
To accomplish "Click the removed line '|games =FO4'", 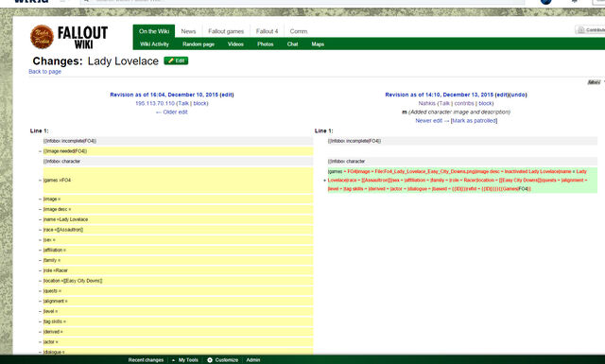I will [178, 181].
